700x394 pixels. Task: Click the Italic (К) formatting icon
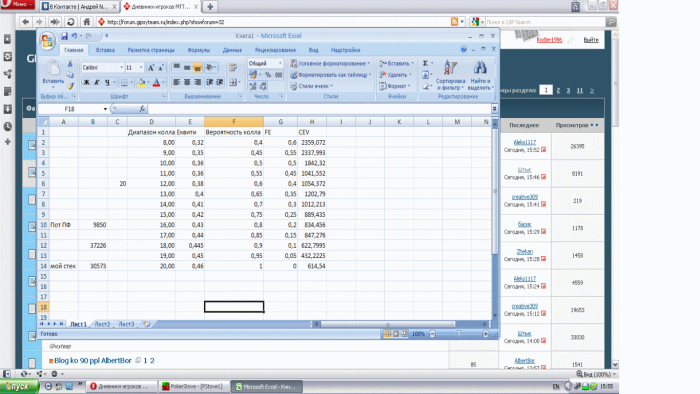(96, 83)
